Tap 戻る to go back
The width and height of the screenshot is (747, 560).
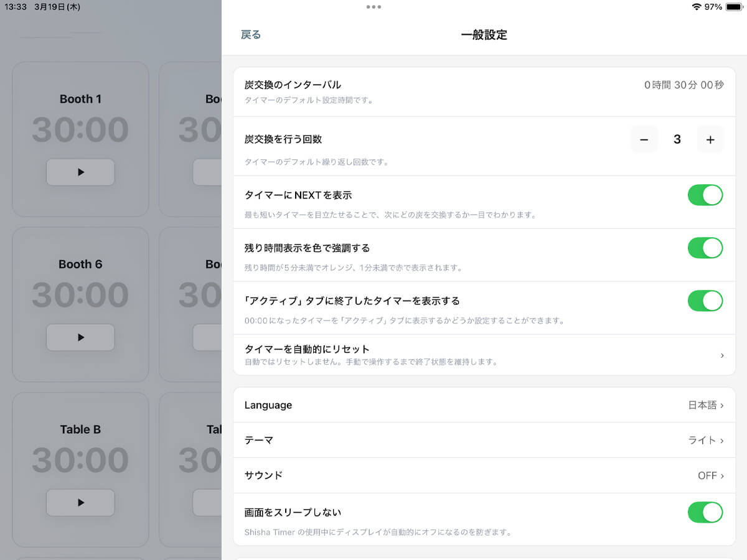pyautogui.click(x=251, y=35)
